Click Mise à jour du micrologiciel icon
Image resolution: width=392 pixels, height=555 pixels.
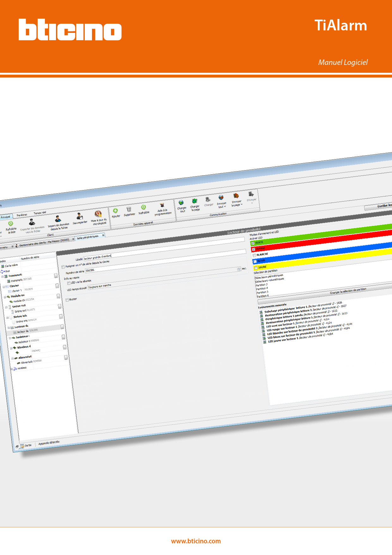(x=98, y=214)
